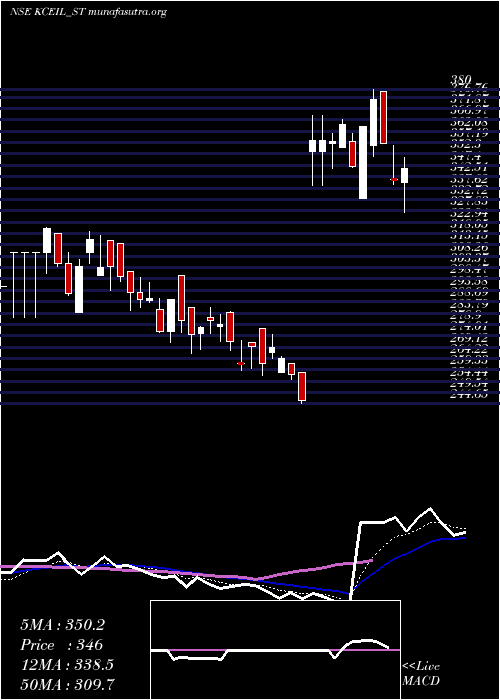Viewport: 500px width, 700px height.
Task: Click the 269.12 price level label
Action: 469,339
